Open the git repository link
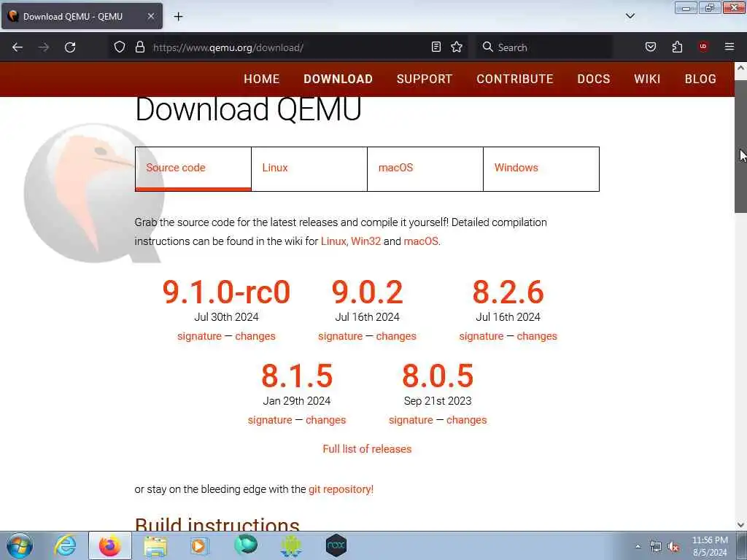The image size is (747, 560). pos(341,489)
